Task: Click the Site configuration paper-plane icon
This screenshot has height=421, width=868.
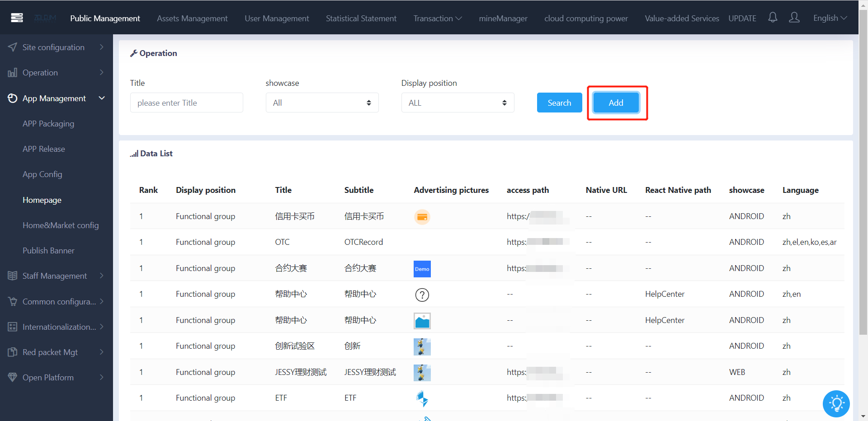Action: (x=13, y=47)
